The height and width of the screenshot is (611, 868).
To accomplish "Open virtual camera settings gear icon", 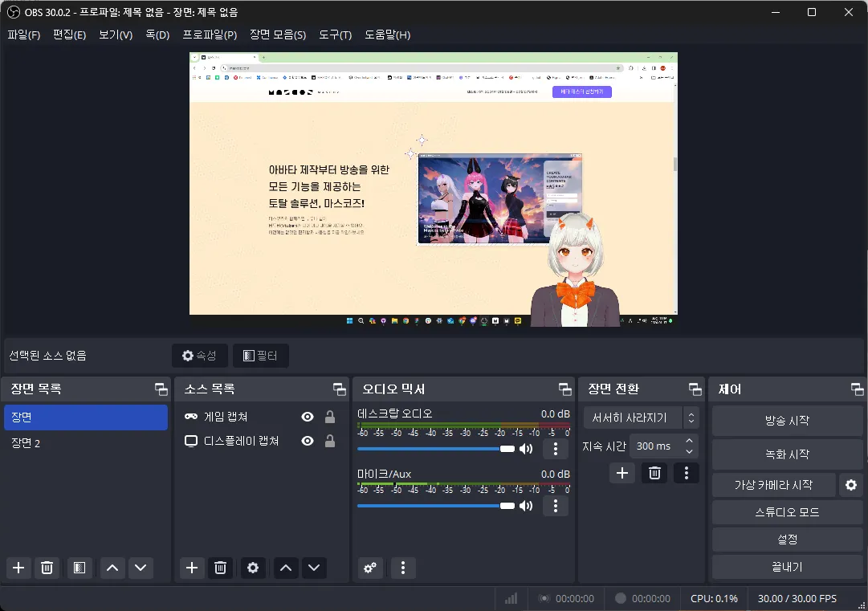I will click(x=851, y=485).
